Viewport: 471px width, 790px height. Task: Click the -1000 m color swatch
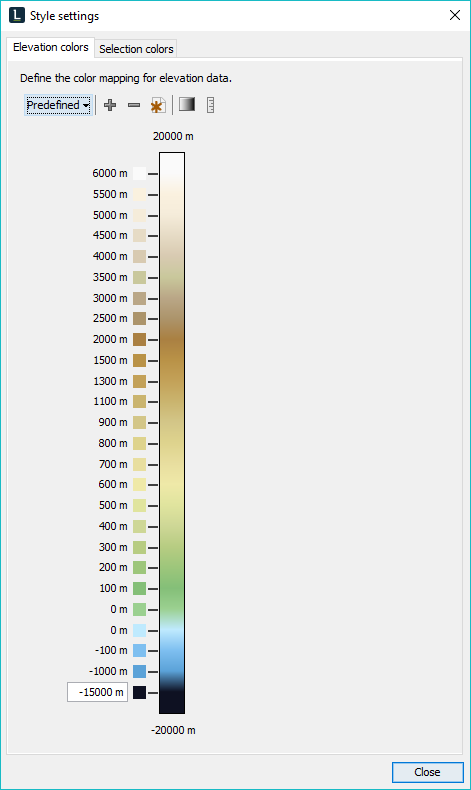[140, 672]
